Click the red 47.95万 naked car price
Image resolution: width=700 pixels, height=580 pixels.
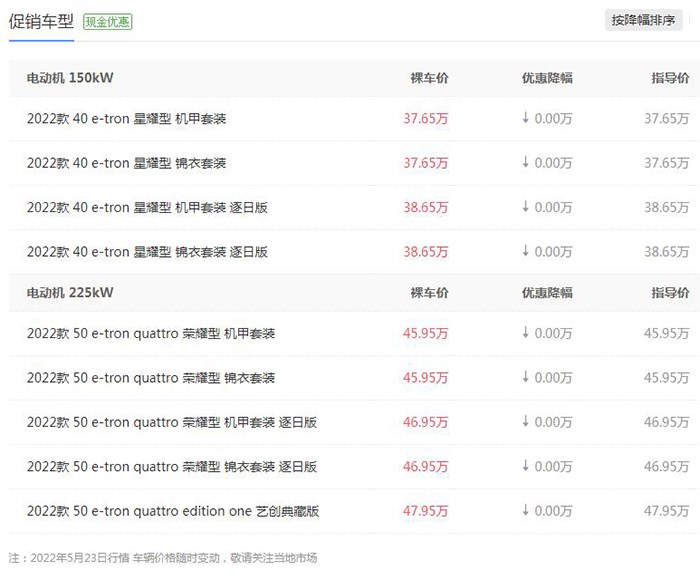pyautogui.click(x=426, y=511)
